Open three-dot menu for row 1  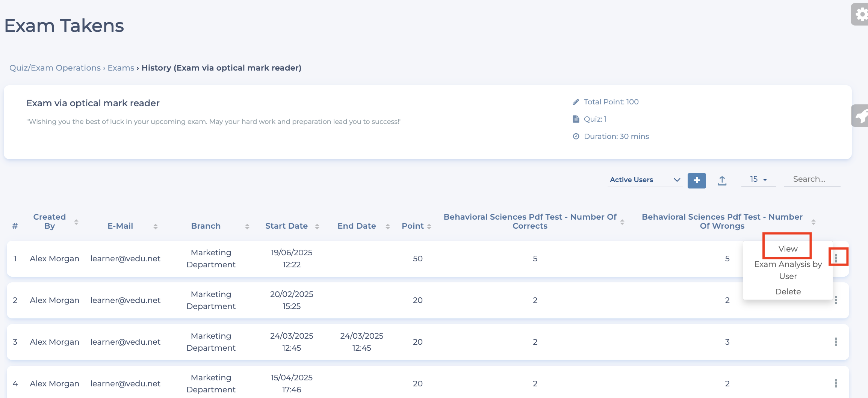(x=836, y=258)
